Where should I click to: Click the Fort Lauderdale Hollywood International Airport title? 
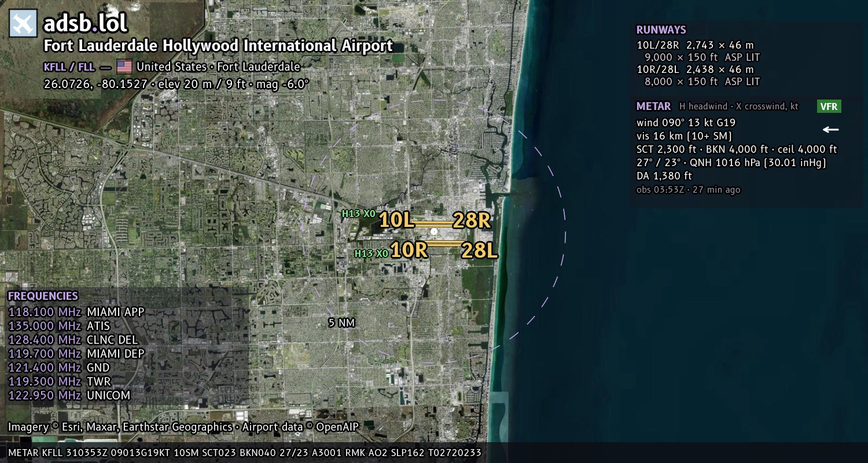(x=218, y=46)
